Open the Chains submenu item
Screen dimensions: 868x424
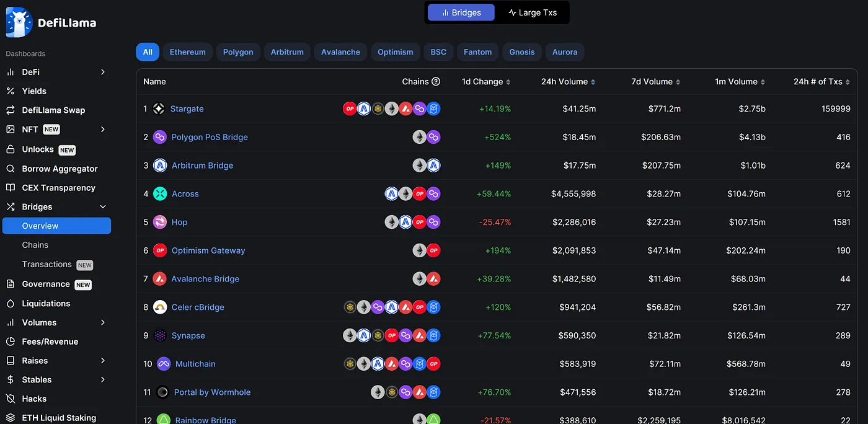(35, 245)
